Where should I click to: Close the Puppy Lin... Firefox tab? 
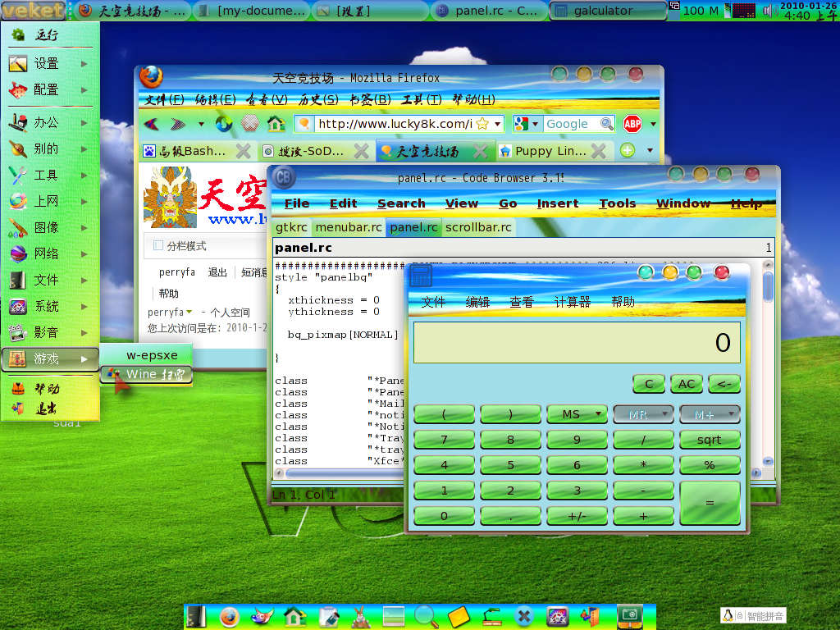click(598, 151)
